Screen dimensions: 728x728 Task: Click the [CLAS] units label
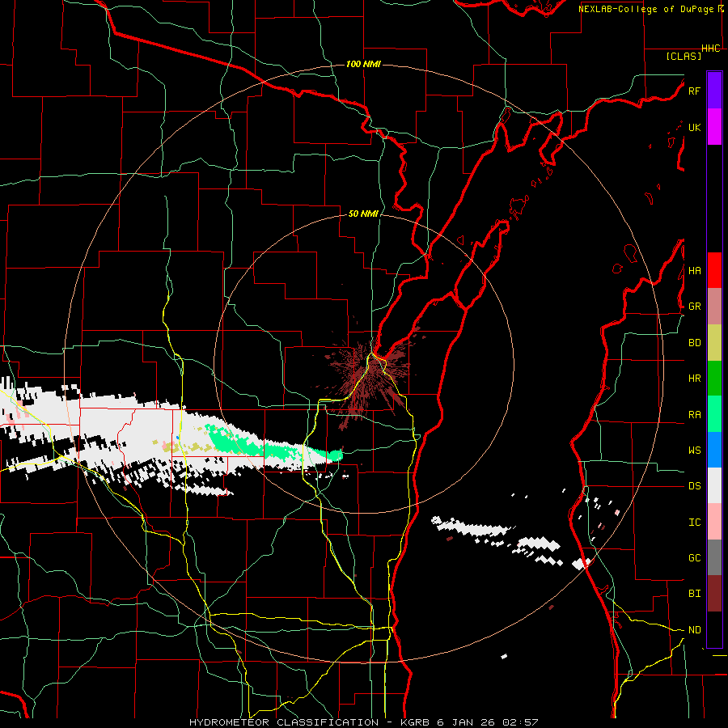tap(684, 56)
